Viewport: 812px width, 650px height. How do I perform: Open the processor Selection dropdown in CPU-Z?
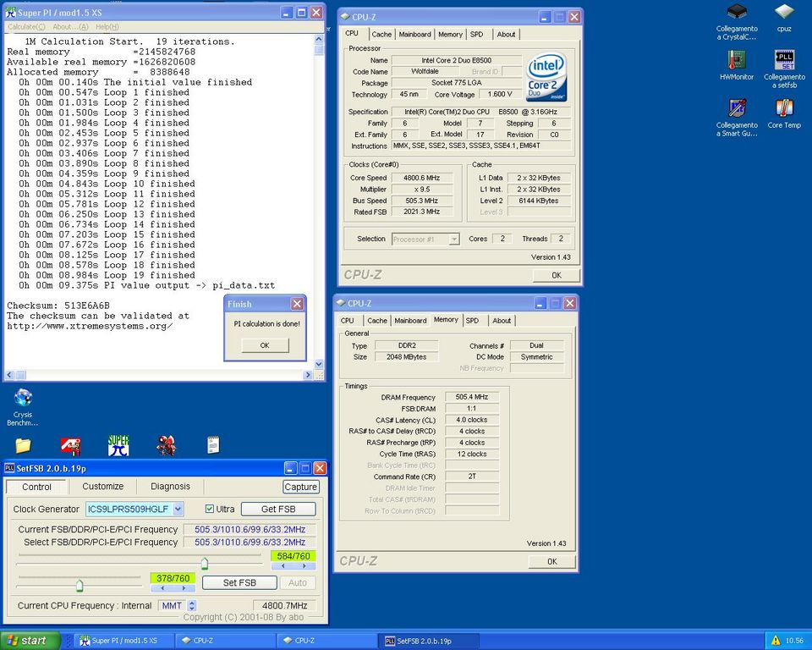(x=454, y=239)
